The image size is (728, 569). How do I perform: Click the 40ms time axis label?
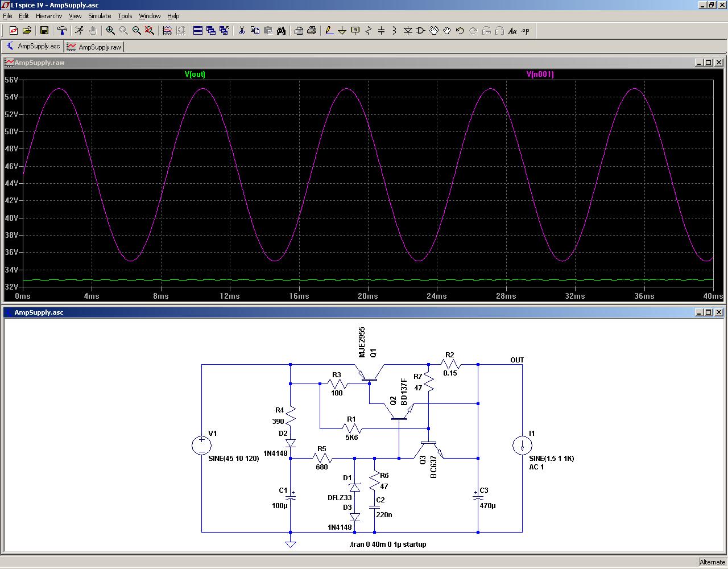coord(713,296)
